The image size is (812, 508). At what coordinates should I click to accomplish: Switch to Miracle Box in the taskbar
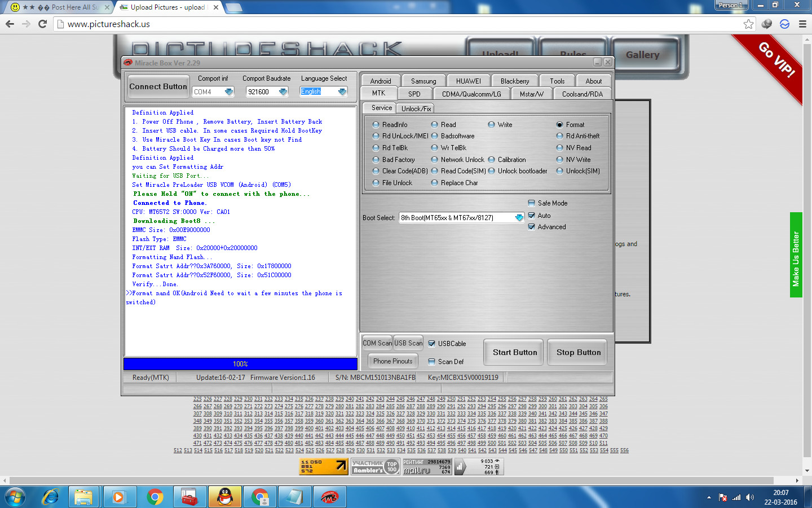(330, 497)
